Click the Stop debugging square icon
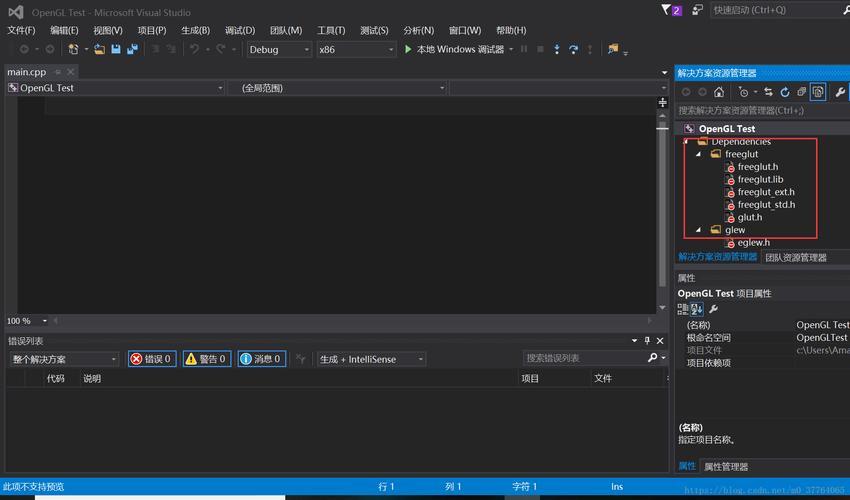The image size is (850, 500). [540, 49]
